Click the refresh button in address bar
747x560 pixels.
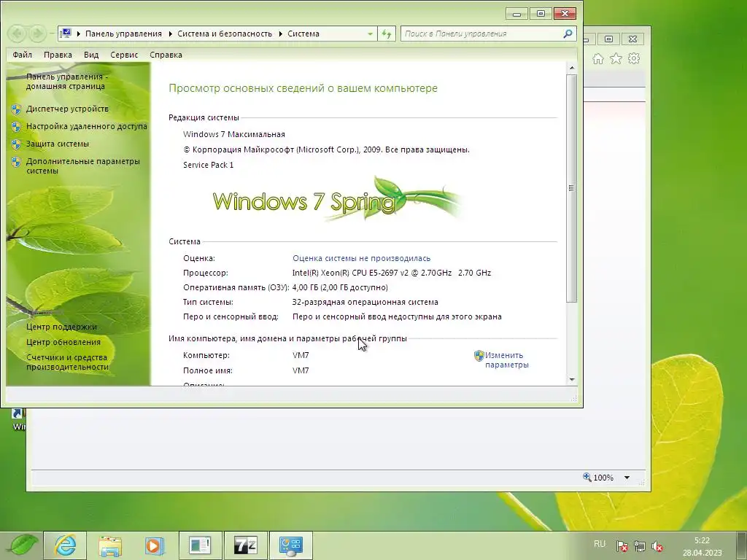click(x=387, y=34)
